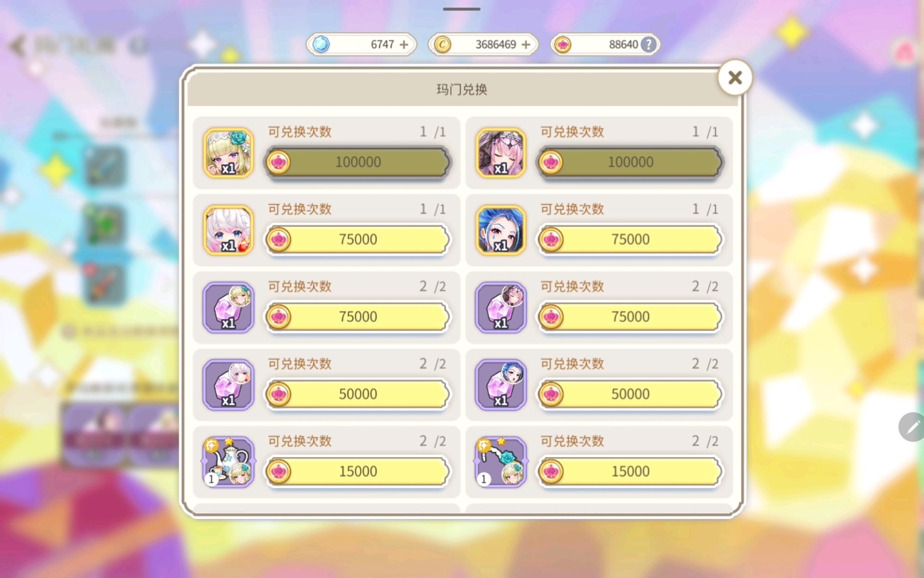The height and width of the screenshot is (578, 924).
Task: Exchange blue-haired character for 75000
Action: click(630, 240)
